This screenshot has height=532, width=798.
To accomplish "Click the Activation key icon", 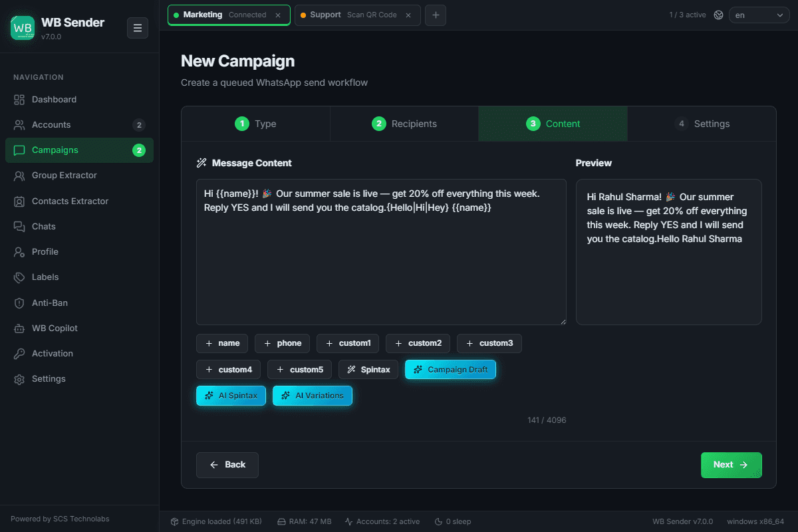I will [19, 353].
